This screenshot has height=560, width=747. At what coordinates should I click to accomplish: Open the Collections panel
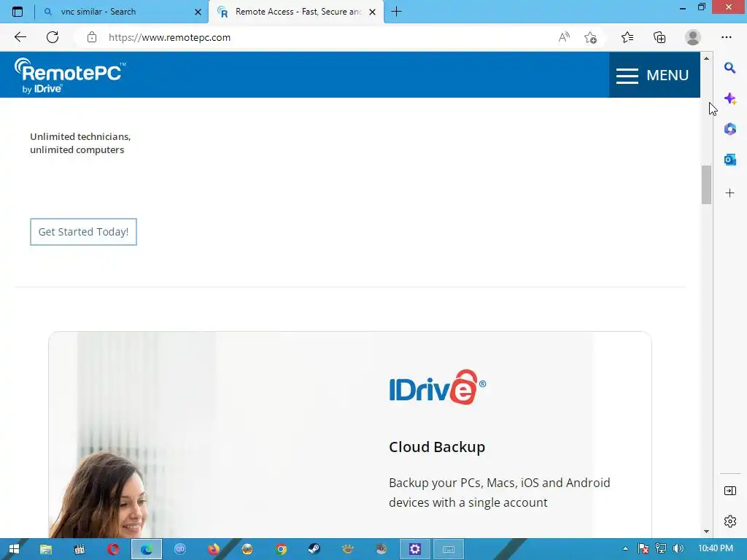pos(659,37)
